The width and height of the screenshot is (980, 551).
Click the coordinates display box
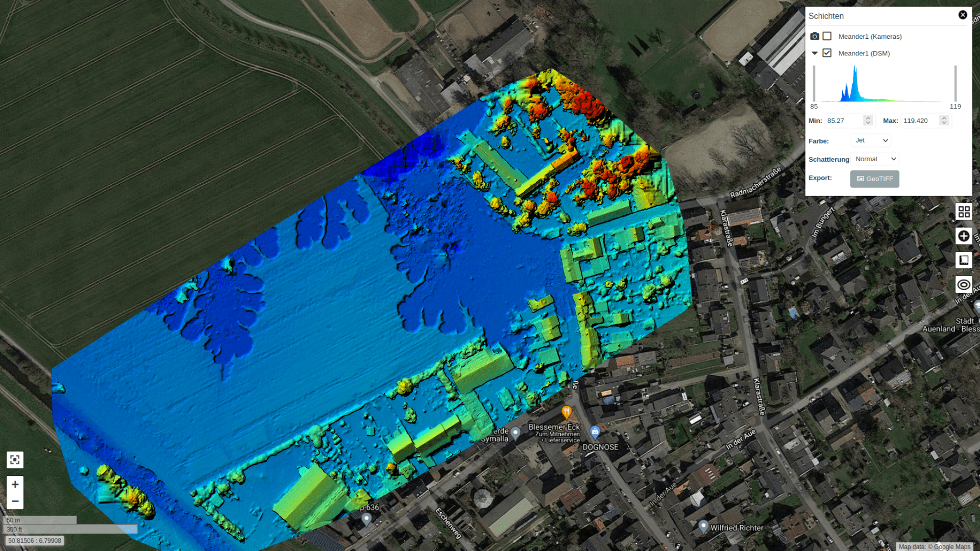(x=34, y=540)
